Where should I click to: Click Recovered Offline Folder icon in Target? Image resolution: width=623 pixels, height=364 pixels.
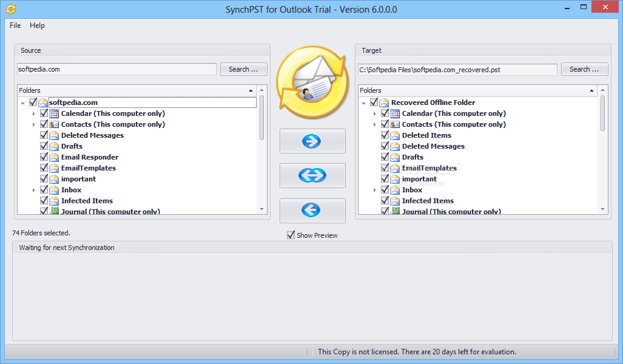pos(384,103)
